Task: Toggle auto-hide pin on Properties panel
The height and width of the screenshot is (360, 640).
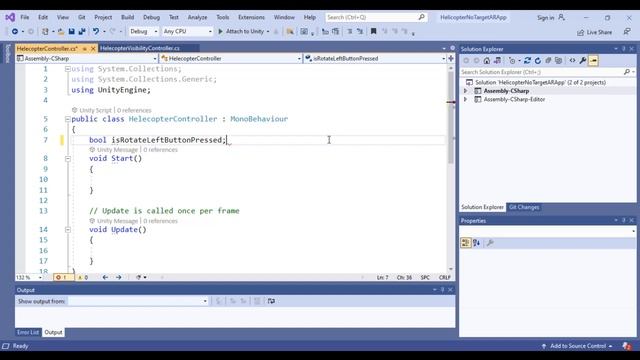Action: pos(623,220)
